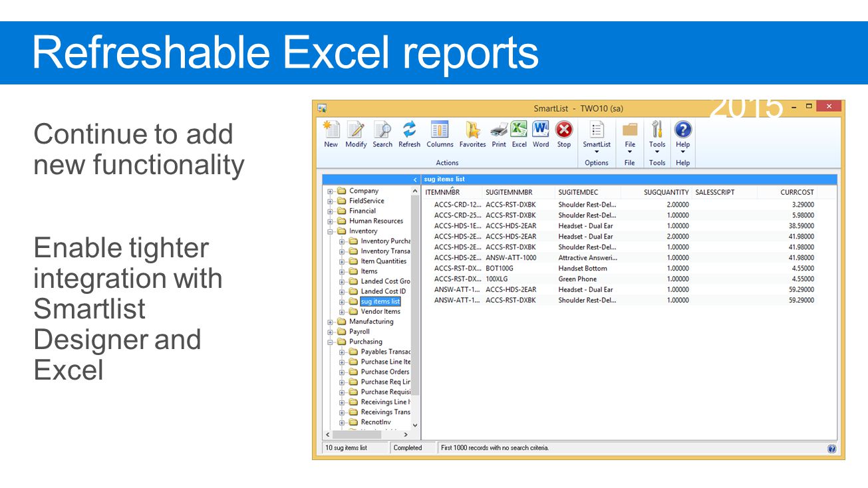Expand the Company tree node
This screenshot has height=488, width=868.
click(x=330, y=191)
